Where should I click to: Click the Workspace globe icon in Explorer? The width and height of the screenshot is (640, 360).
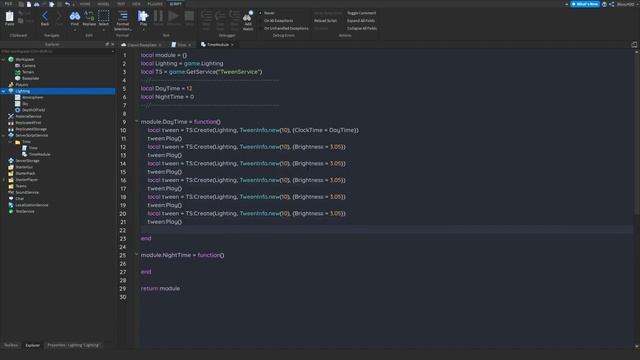click(11, 59)
